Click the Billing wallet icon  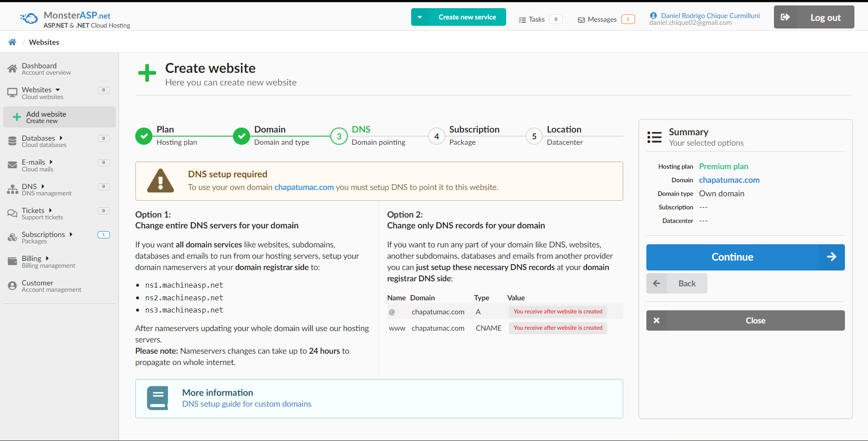(x=12, y=261)
